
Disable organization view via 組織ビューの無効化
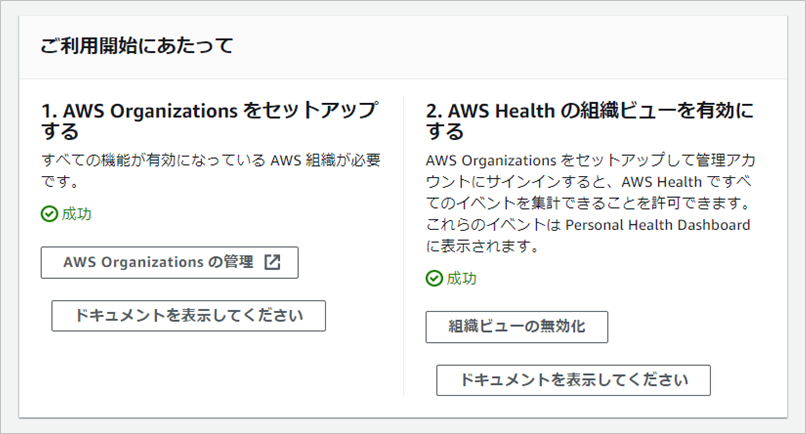tap(516, 327)
